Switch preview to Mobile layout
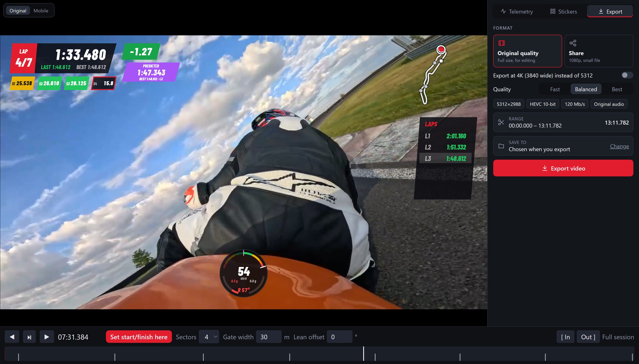 (x=41, y=11)
